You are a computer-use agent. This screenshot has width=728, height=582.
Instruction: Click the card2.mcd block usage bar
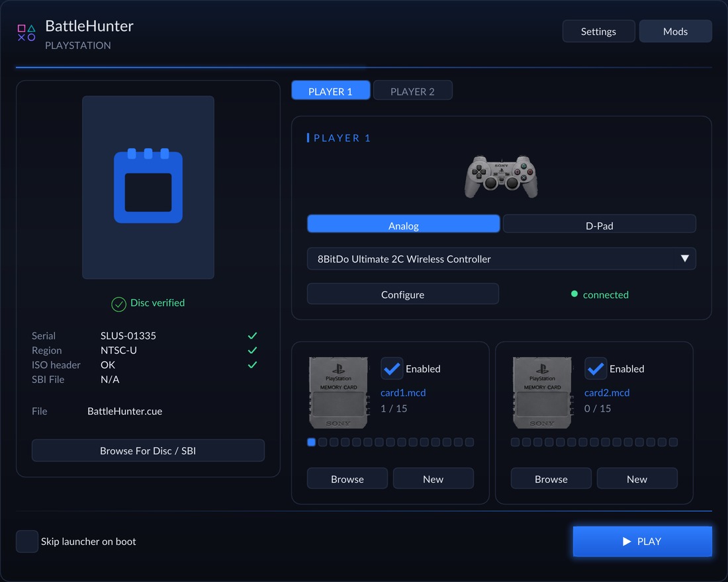point(594,442)
